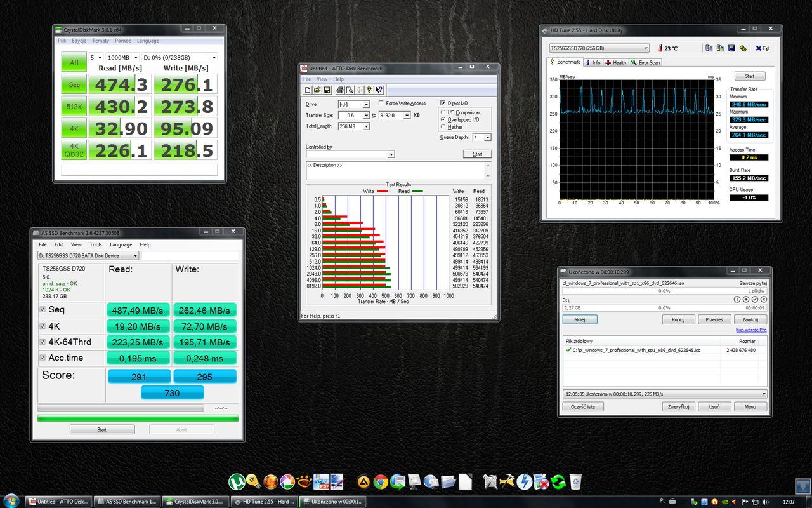Uncheck the 4K-64Thrd checkbox in AS SSD

tap(43, 342)
